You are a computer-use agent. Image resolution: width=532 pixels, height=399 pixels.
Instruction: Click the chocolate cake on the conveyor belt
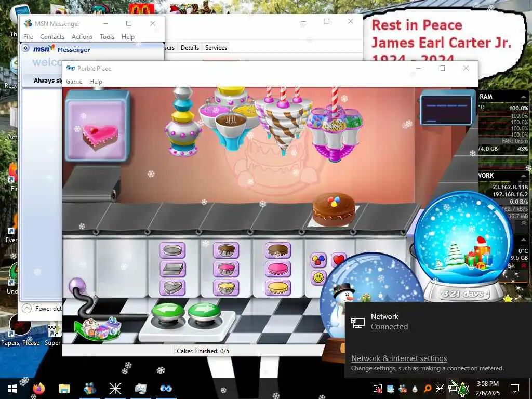point(334,209)
